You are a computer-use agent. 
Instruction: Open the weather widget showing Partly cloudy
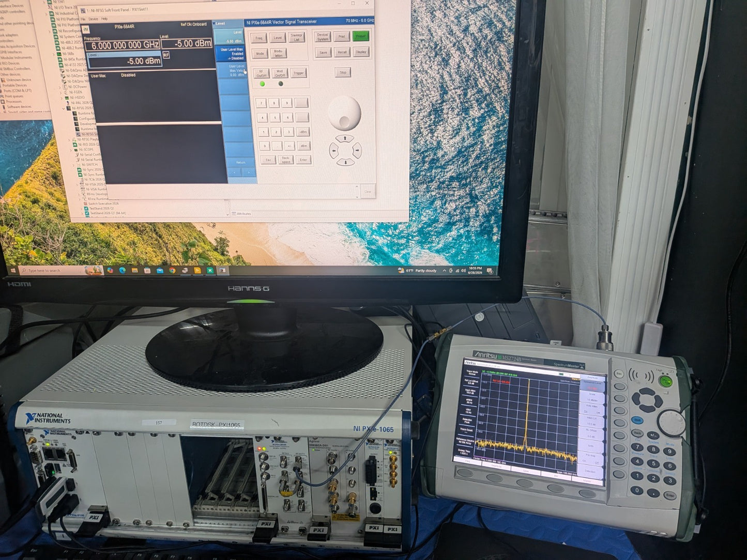[x=418, y=270]
